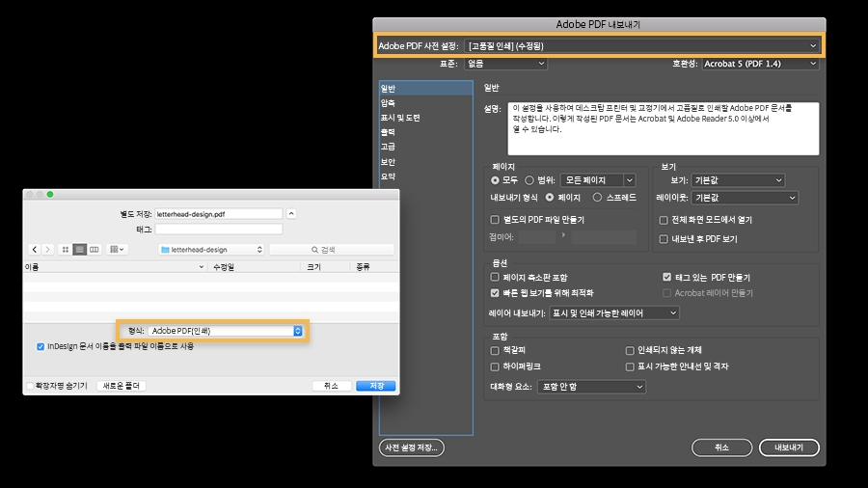Select the 출력 category
The height and width of the screenshot is (488, 868).
click(x=425, y=132)
